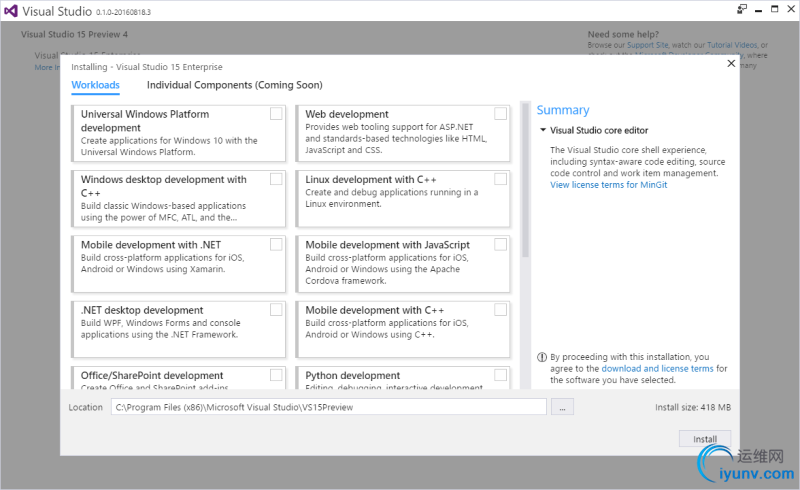Switch to Individual Components tab
Viewport: 800px width, 490px height.
coord(234,85)
